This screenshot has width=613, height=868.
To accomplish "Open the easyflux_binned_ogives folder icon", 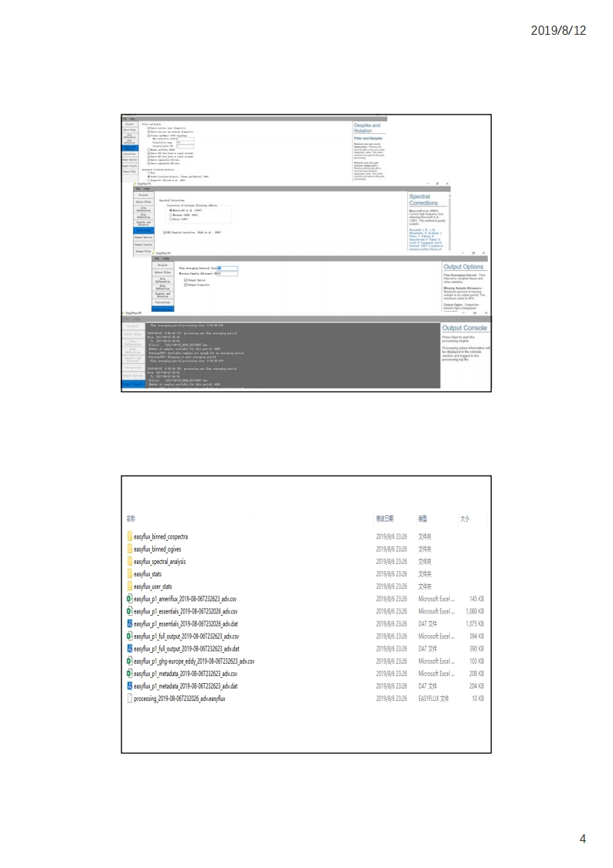I will (x=129, y=548).
